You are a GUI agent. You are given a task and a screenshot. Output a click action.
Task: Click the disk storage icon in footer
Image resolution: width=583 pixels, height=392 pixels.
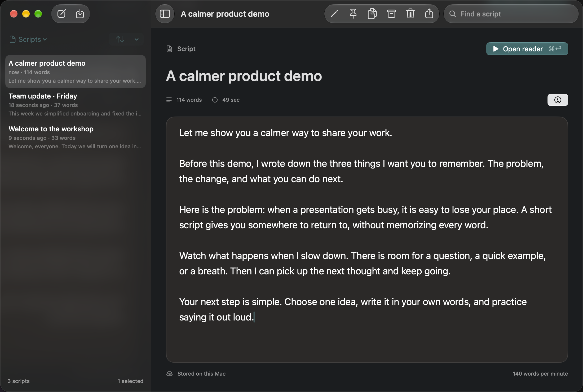click(170, 374)
